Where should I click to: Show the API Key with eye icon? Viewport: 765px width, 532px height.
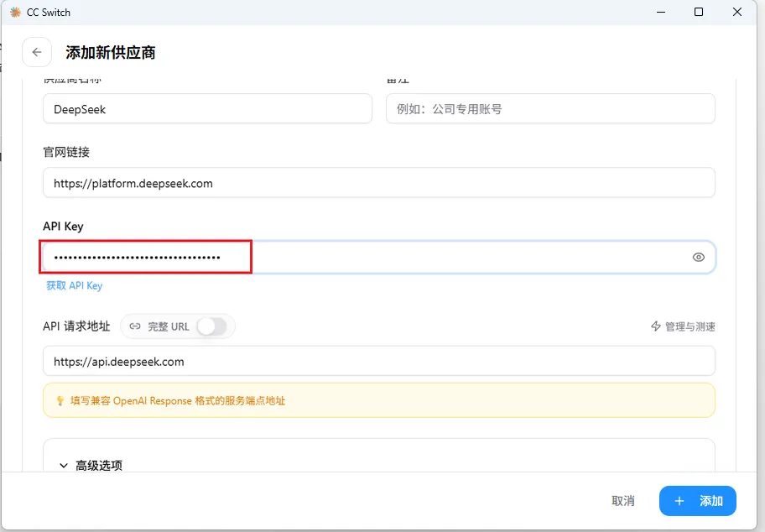698,258
